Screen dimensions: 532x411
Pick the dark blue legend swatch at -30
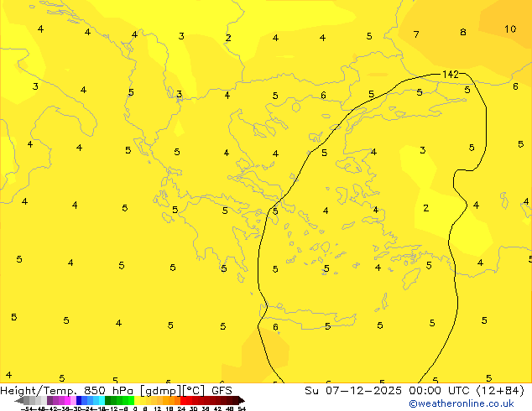79,400
